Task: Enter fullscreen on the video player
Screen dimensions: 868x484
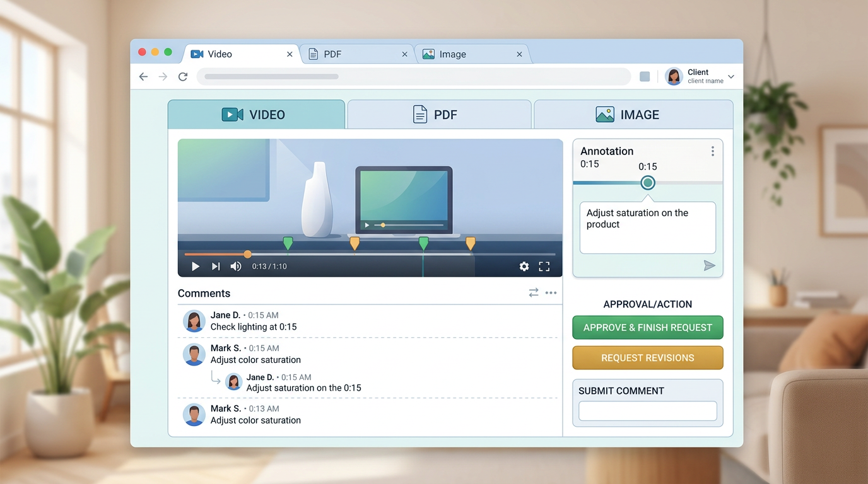Action: click(544, 267)
